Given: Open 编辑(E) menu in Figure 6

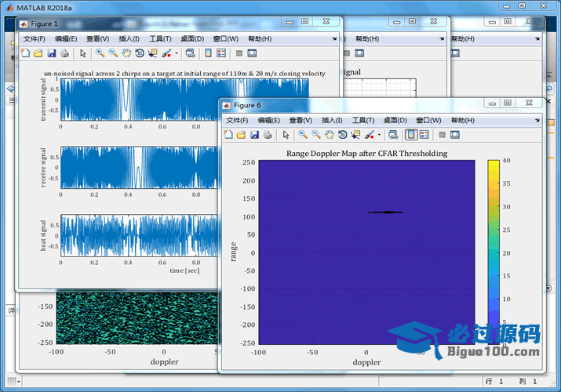Looking at the screenshot, I should tap(268, 121).
